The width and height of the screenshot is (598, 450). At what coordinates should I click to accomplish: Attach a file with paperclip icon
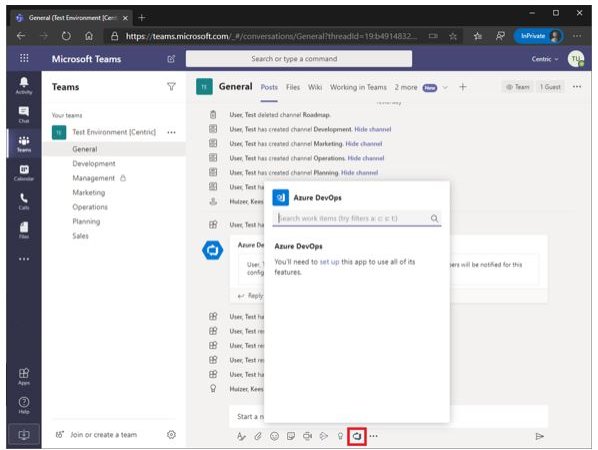[258, 436]
